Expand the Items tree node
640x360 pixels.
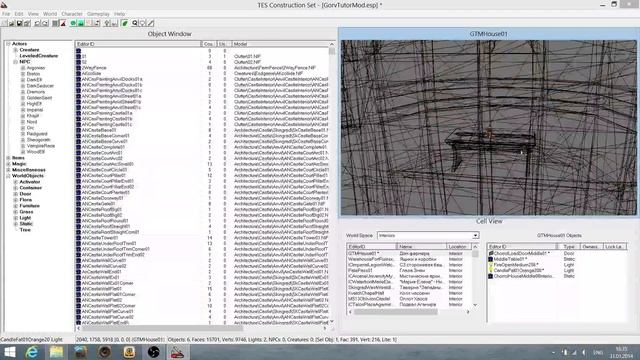click(8, 158)
